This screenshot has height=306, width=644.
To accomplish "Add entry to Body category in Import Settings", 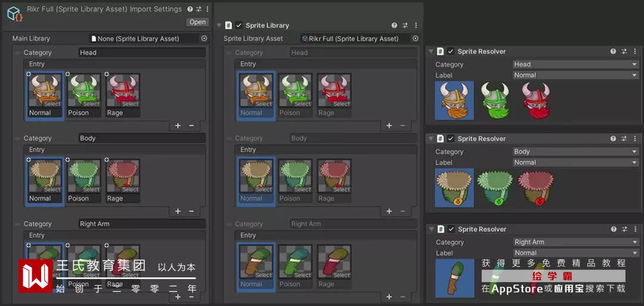I will (178, 211).
